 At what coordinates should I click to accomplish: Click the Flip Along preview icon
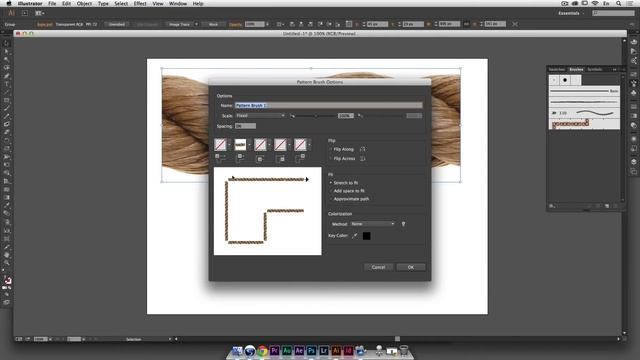362,149
